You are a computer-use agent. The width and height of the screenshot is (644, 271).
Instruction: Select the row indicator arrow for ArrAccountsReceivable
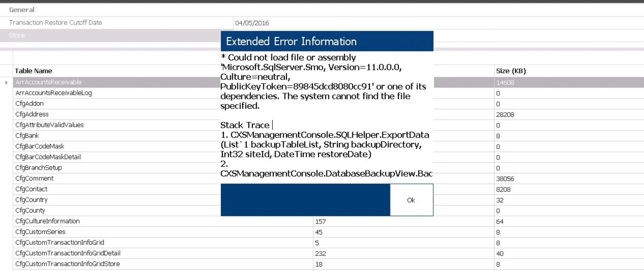(7, 82)
